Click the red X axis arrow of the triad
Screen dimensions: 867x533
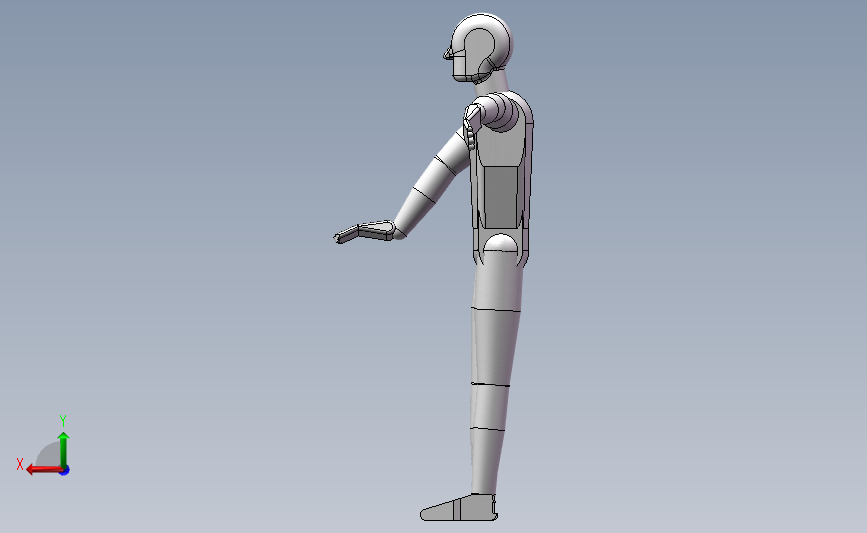click(x=44, y=470)
